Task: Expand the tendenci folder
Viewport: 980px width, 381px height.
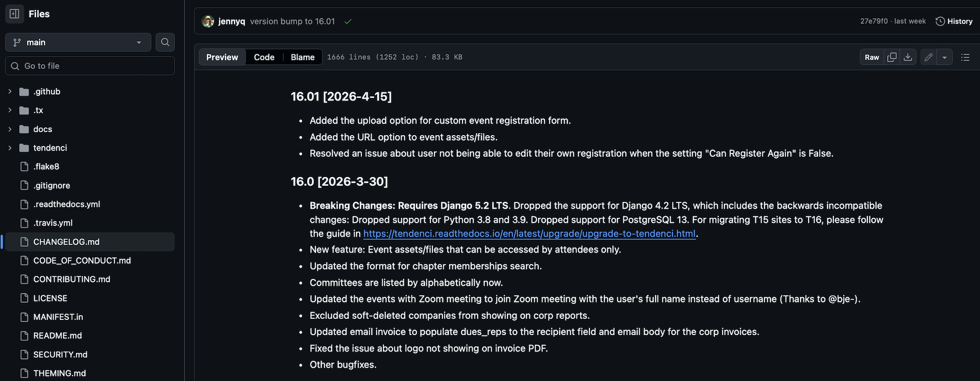Action: coord(10,148)
